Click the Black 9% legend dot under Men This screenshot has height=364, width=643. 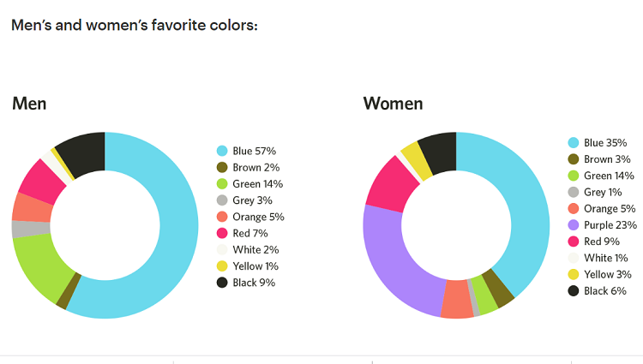coord(222,283)
